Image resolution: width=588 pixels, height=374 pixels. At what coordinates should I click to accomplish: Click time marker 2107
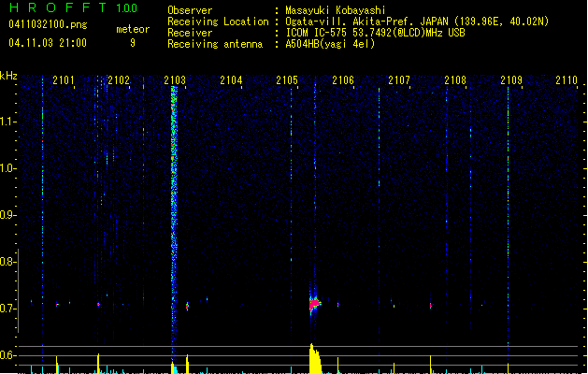[x=399, y=79]
